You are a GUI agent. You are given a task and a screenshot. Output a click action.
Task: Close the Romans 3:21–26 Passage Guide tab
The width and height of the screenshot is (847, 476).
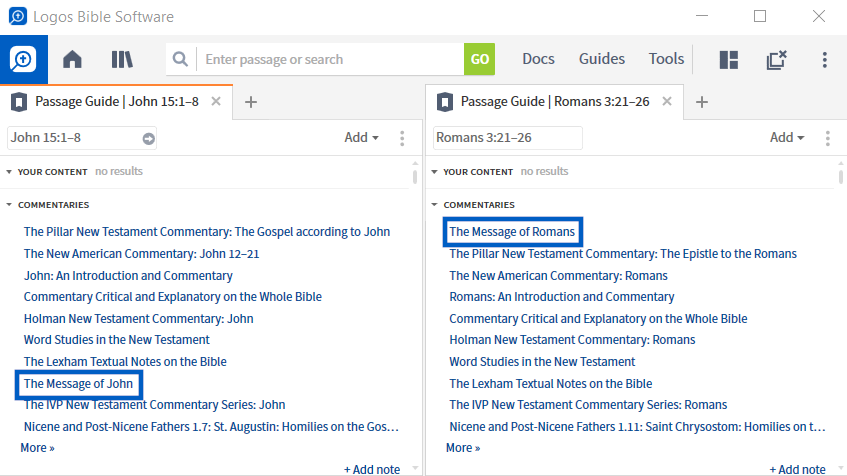tap(667, 101)
